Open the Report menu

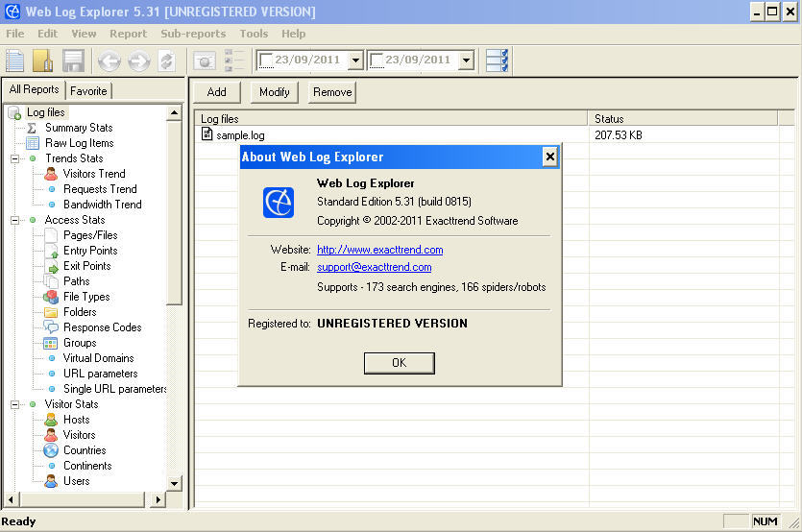pos(128,34)
